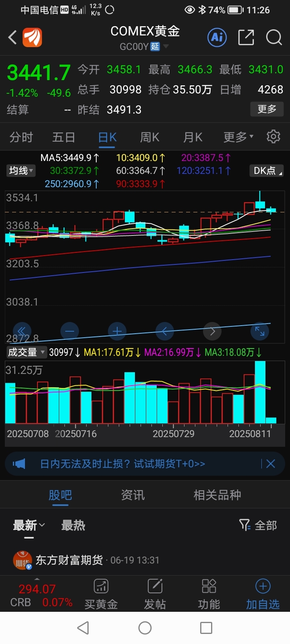Tap the current price 3441.7

pyautogui.click(x=39, y=73)
